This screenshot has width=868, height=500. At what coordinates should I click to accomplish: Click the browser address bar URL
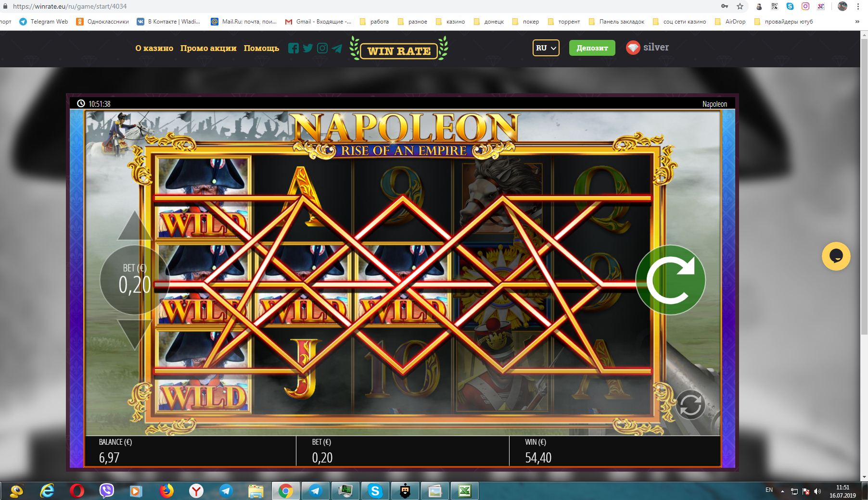click(70, 6)
